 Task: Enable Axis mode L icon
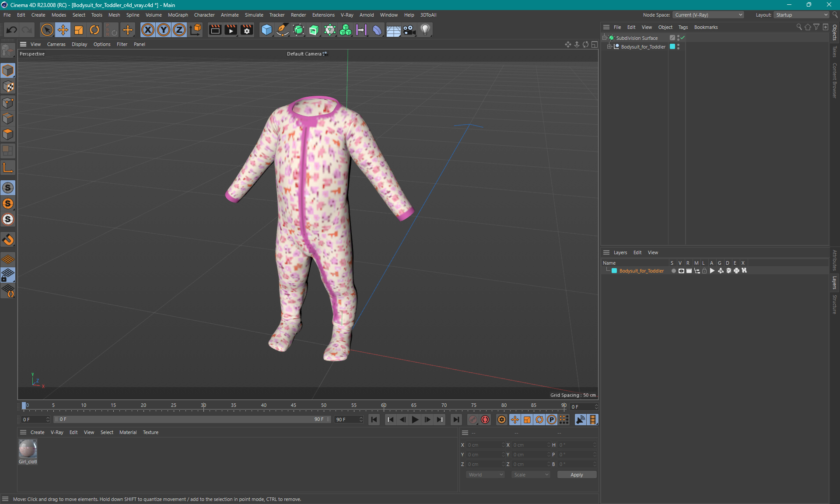coord(8,168)
